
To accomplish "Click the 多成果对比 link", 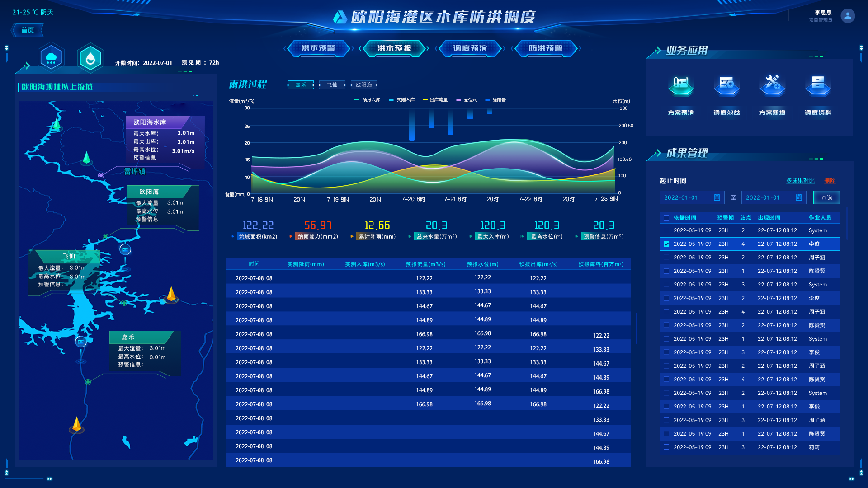I will [800, 181].
